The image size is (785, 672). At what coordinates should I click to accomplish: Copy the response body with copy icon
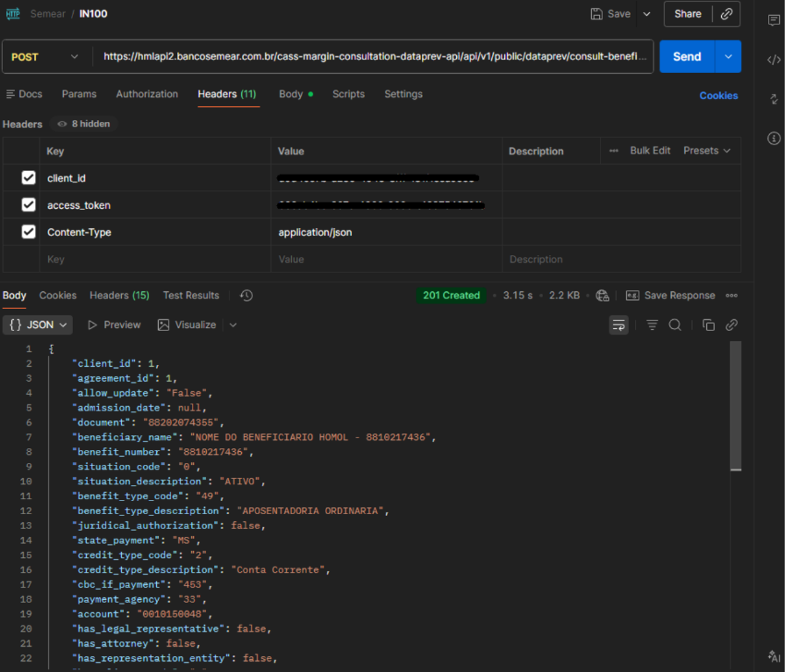[709, 325]
